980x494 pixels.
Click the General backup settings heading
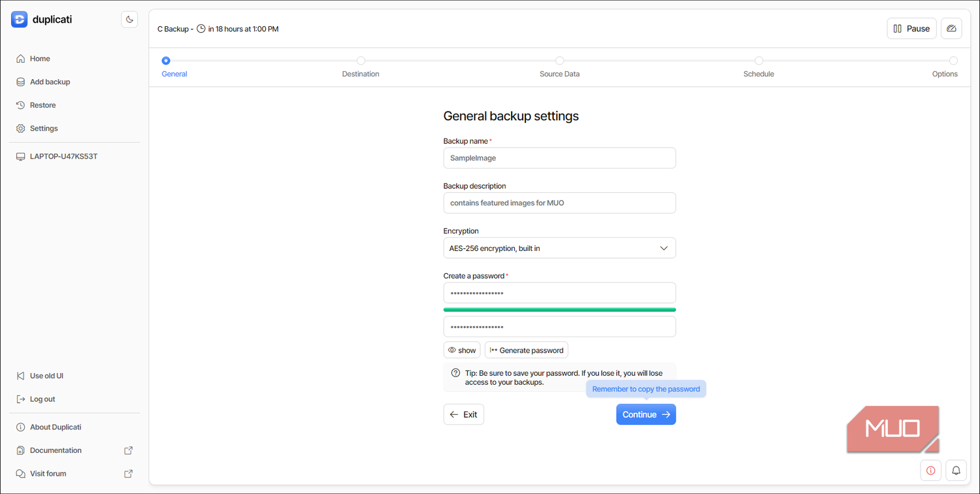point(511,116)
